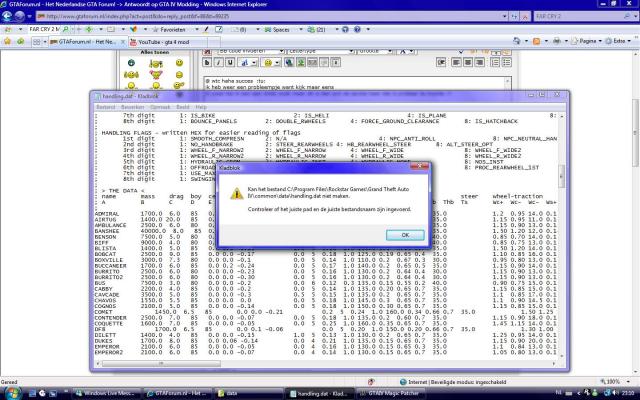Close the Kladblok error dialog
640x400 pixels.
(420, 167)
